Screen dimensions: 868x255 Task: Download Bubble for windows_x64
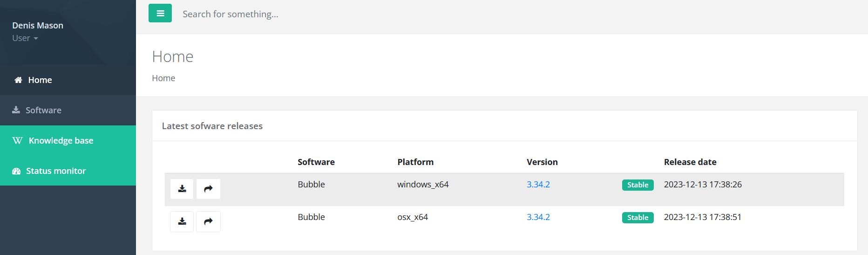182,189
